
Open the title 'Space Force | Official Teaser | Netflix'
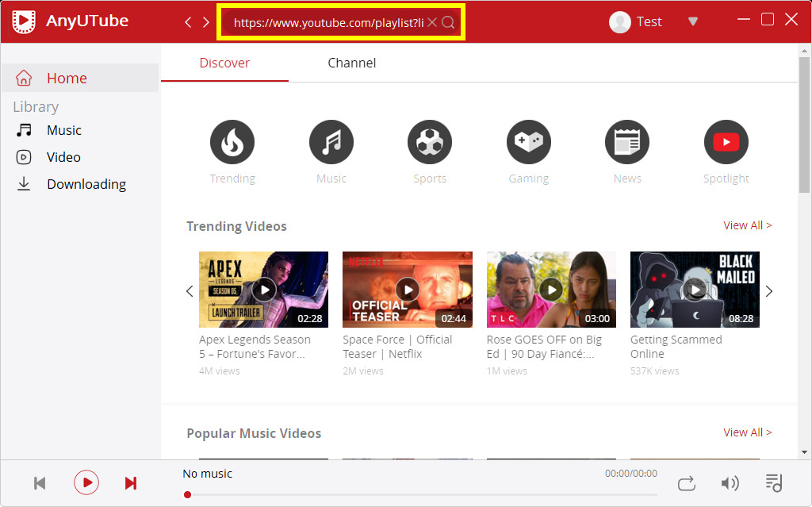(397, 347)
